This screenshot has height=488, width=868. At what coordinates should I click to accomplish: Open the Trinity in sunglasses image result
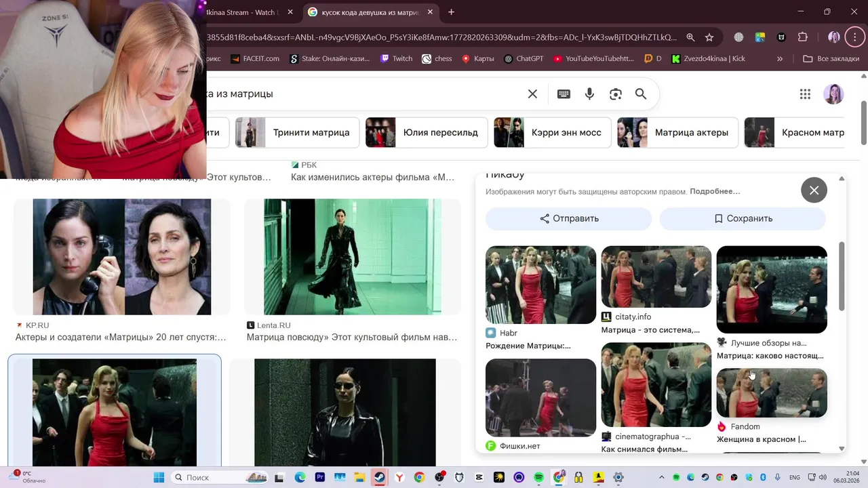pyautogui.click(x=345, y=412)
